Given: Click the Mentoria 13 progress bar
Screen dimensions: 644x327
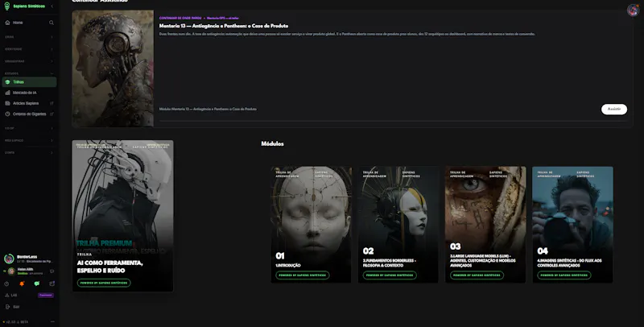Looking at the screenshot, I should coord(393,121).
